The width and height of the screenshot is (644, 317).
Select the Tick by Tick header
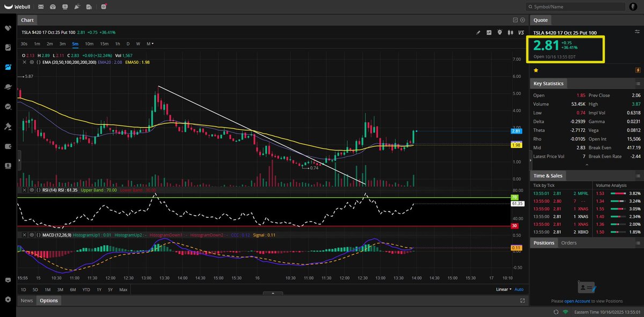tap(545, 185)
